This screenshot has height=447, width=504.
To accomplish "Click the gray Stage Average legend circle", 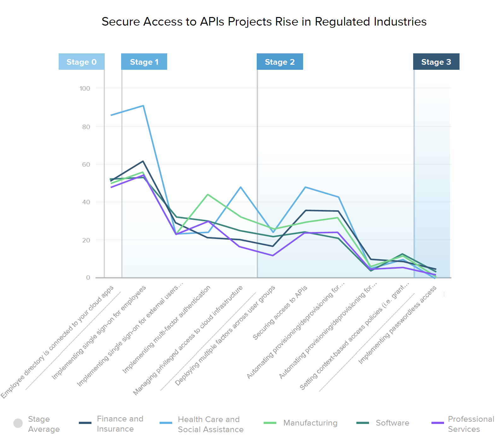I will pos(18,423).
